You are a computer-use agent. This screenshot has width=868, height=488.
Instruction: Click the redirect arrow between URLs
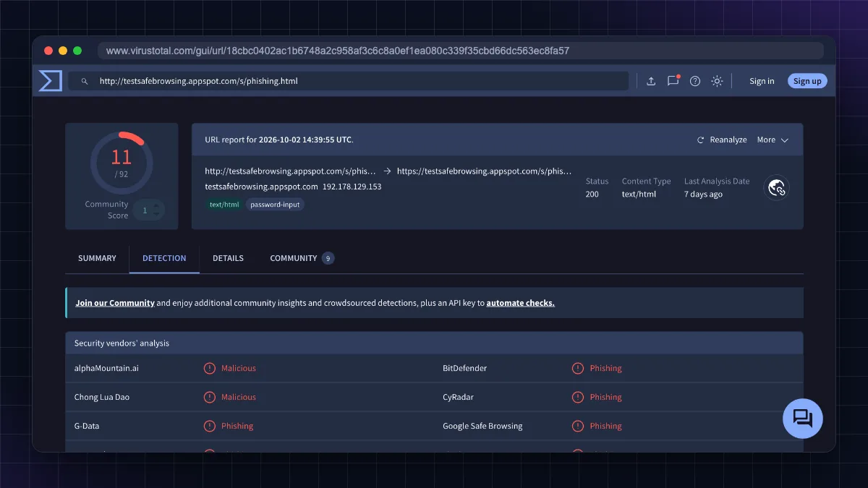387,171
